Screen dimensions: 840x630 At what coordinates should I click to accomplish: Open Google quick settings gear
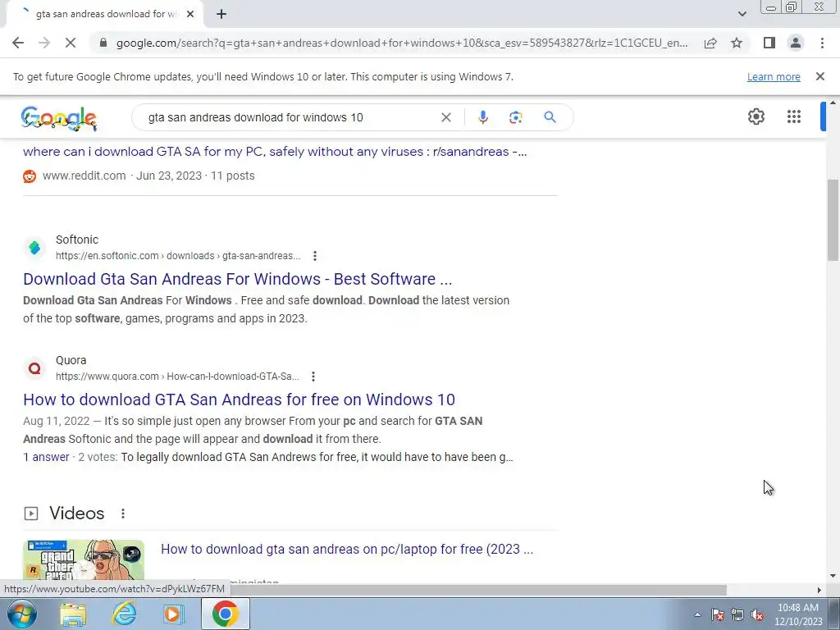click(x=756, y=116)
